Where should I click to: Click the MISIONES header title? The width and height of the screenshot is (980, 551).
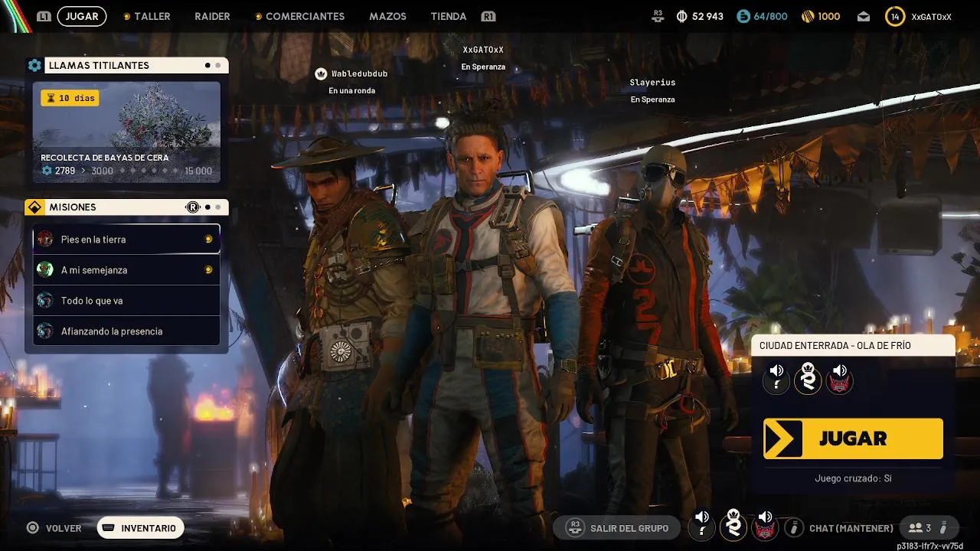coord(73,207)
